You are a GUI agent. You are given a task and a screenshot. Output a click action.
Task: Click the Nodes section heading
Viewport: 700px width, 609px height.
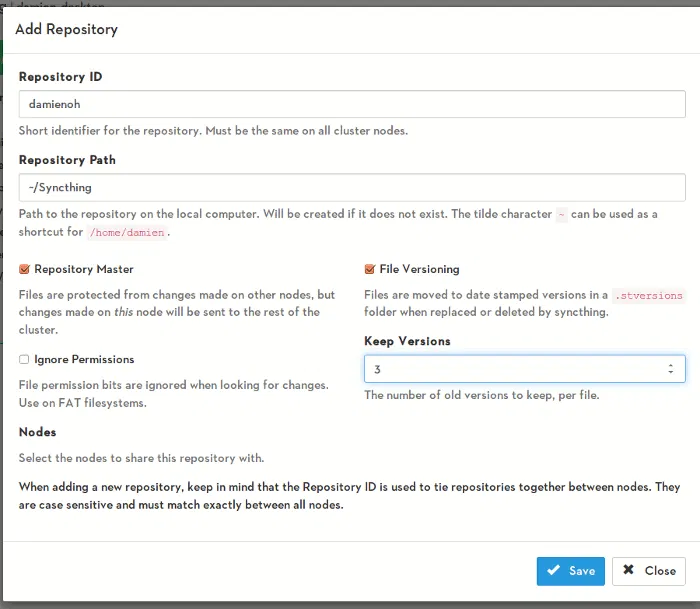click(x=37, y=432)
